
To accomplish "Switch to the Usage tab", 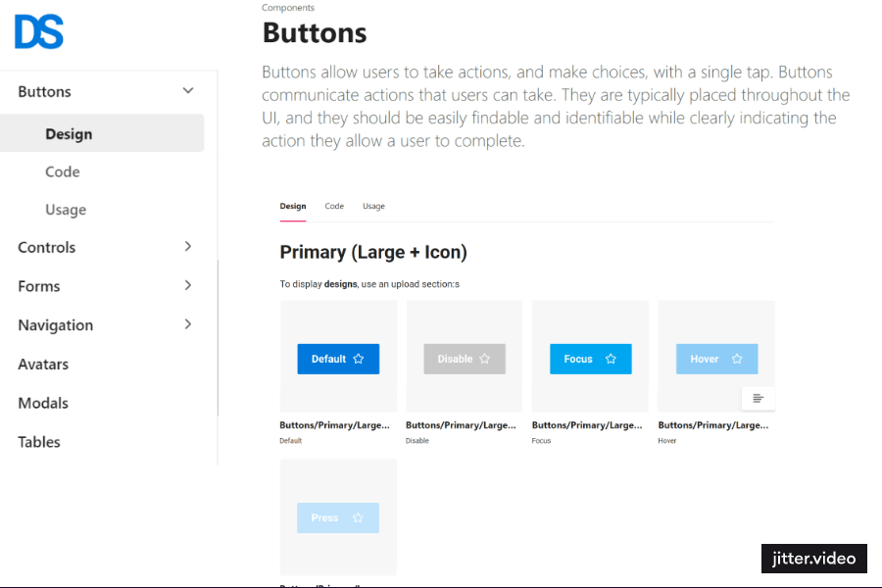I will [373, 207].
